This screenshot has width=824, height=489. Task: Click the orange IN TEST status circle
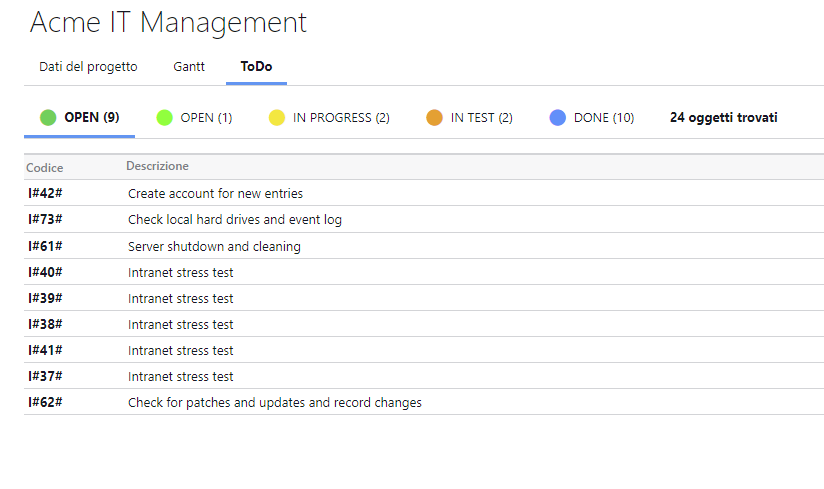pos(434,118)
